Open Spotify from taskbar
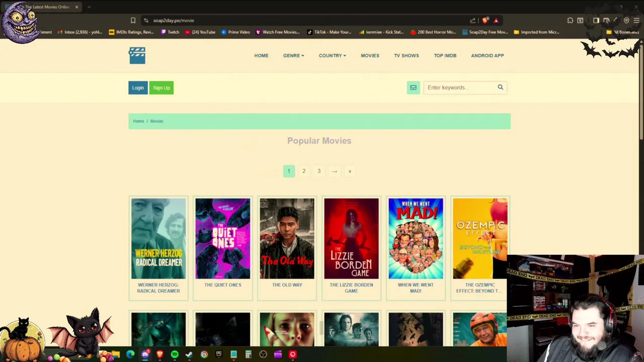644x362 pixels. click(175, 354)
